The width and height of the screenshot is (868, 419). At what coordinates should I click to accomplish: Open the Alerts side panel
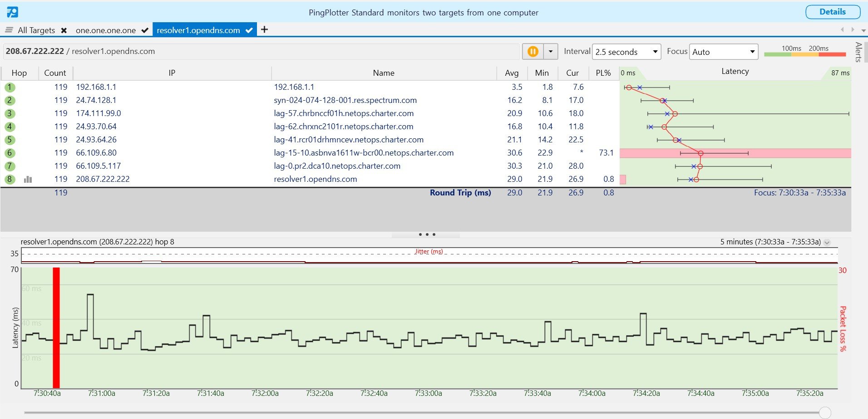[858, 52]
